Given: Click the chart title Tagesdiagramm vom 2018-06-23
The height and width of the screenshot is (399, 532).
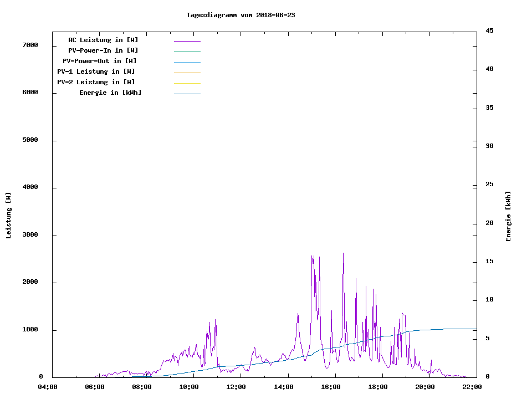Looking at the screenshot, I should (241, 15).
